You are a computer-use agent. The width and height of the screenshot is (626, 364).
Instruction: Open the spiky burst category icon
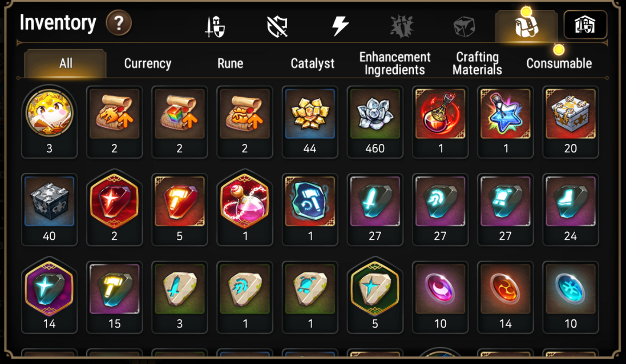[402, 26]
